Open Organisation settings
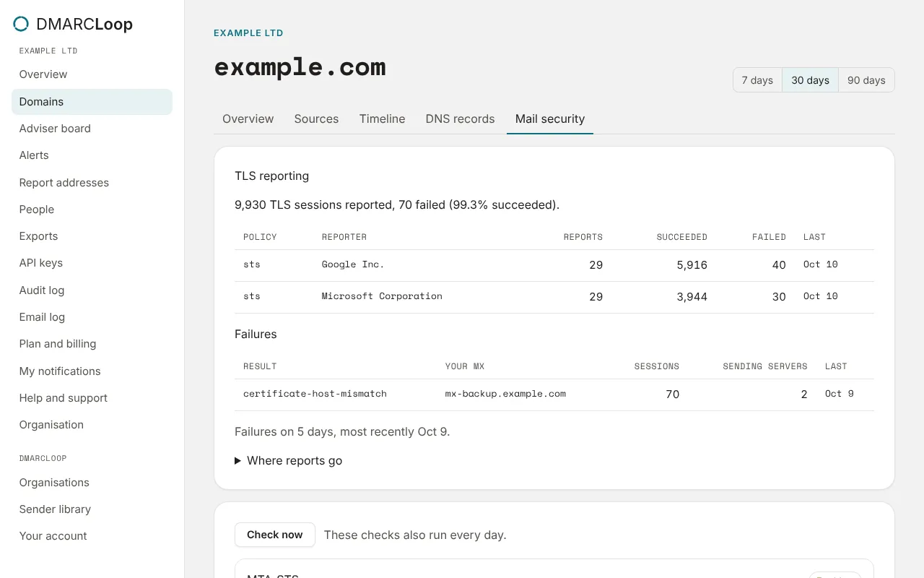The height and width of the screenshot is (578, 924). point(92,425)
